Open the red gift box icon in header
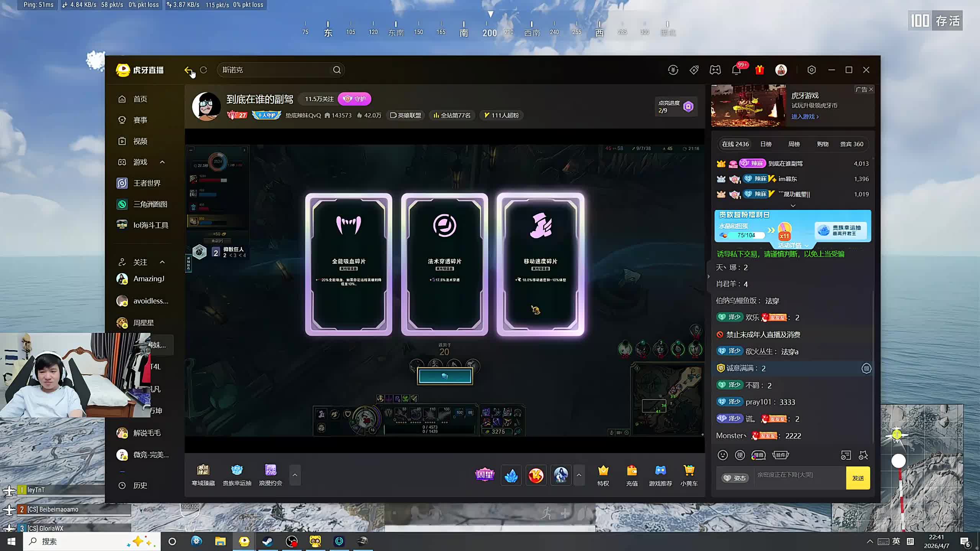 point(759,70)
